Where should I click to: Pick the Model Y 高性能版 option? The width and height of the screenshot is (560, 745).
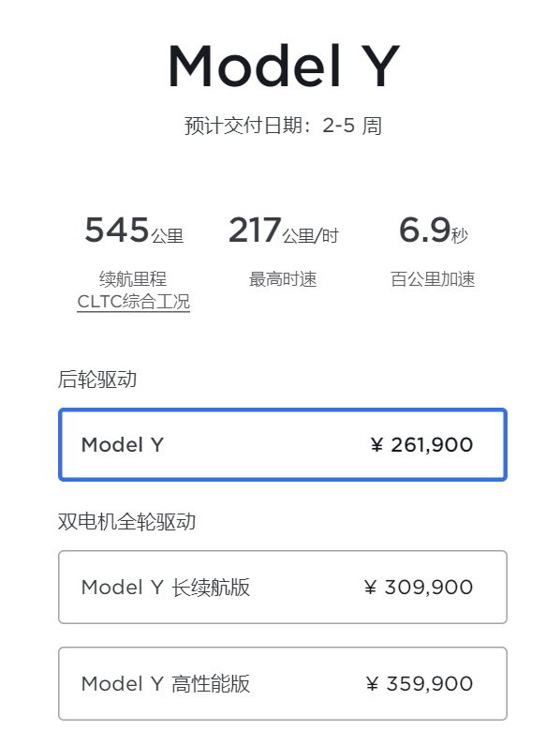pos(283,684)
